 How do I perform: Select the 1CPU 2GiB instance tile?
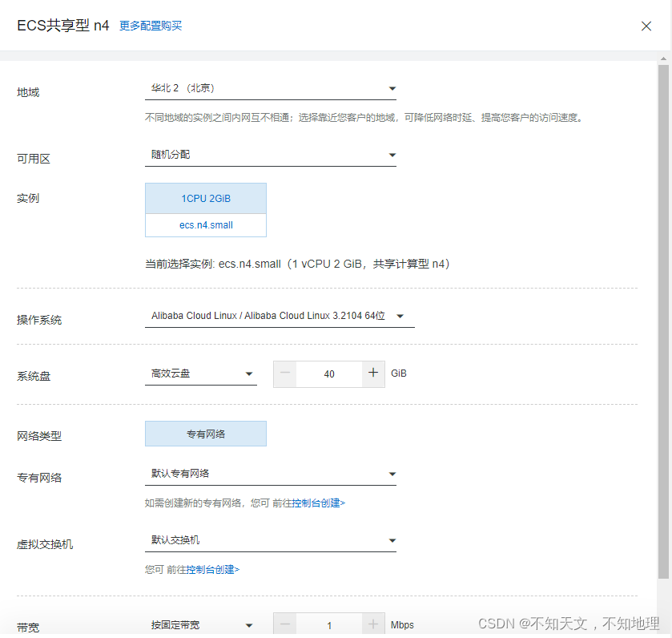[206, 199]
